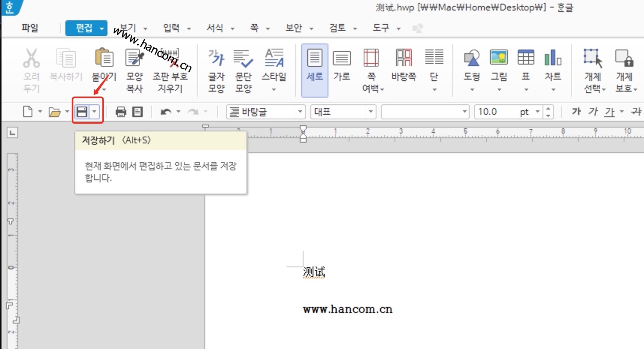Insert a Shape (도형)
This screenshot has height=349, width=644.
tap(472, 58)
